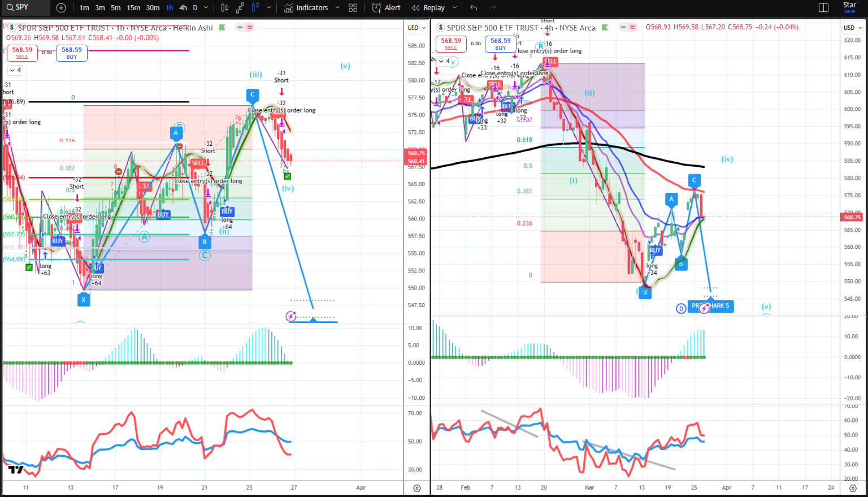Click 568.59 SELL on right chart
Viewport: 868px width, 497px height.
click(451, 44)
